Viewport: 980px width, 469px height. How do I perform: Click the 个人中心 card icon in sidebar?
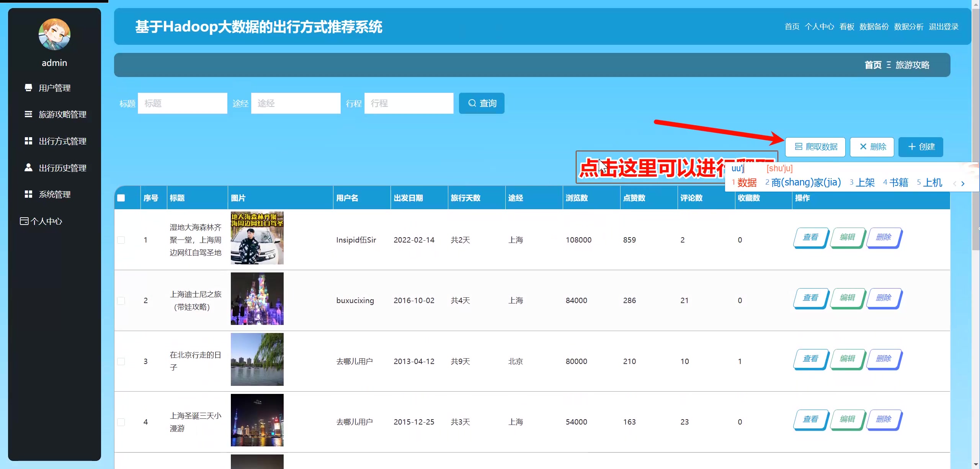pyautogui.click(x=24, y=221)
